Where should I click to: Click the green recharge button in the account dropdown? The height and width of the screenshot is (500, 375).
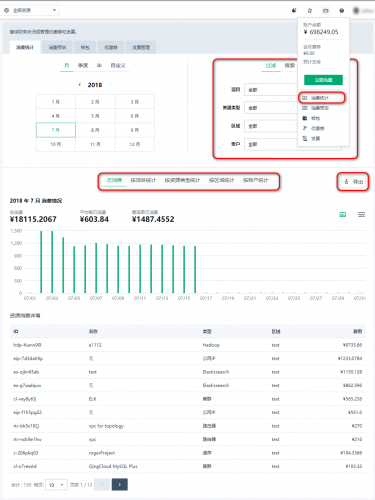tap(323, 80)
